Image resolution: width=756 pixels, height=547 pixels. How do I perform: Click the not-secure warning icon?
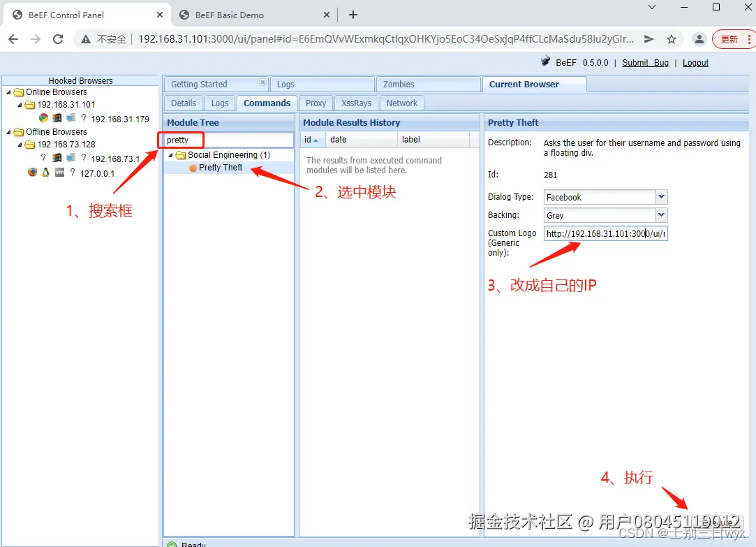pos(85,39)
